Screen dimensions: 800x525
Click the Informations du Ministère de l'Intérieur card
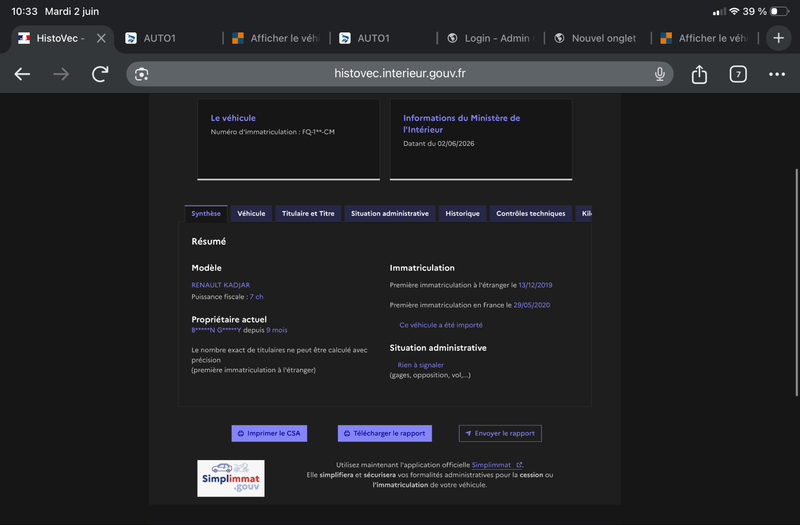pyautogui.click(x=481, y=139)
